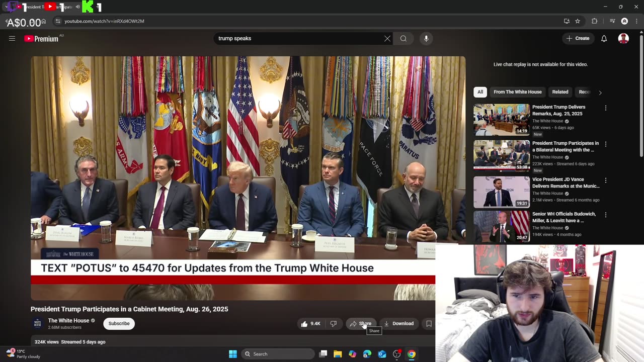Open the Senior WH Officials 20:47 thumbnail

coord(502,227)
